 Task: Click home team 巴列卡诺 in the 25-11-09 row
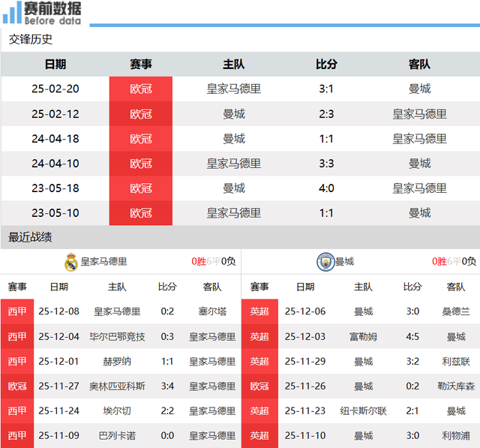[x=117, y=435]
